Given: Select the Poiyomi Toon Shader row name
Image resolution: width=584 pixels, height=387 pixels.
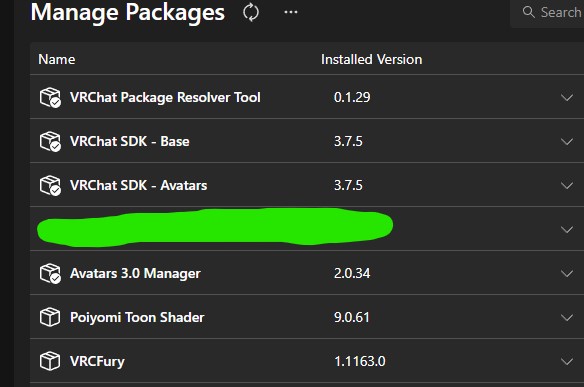Looking at the screenshot, I should 137,317.
